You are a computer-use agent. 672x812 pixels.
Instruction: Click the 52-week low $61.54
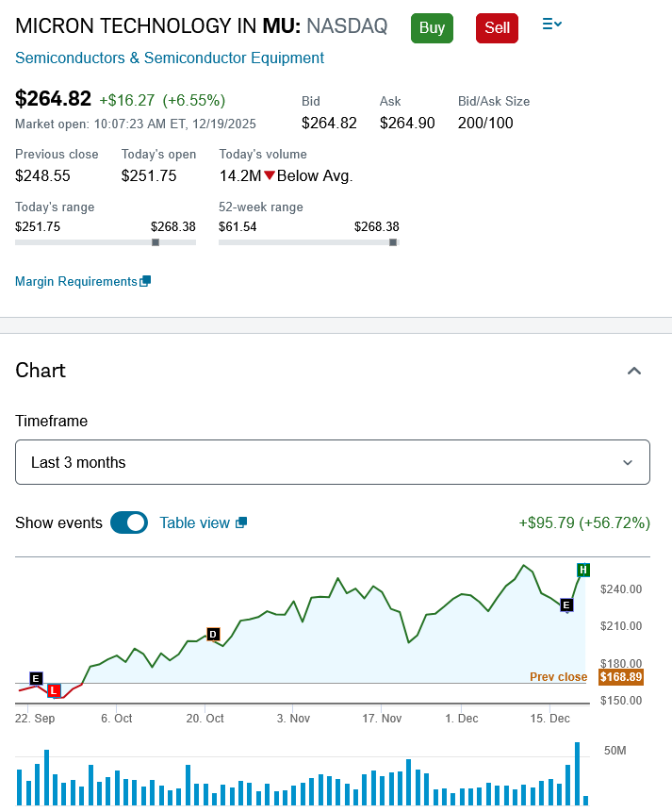(238, 227)
